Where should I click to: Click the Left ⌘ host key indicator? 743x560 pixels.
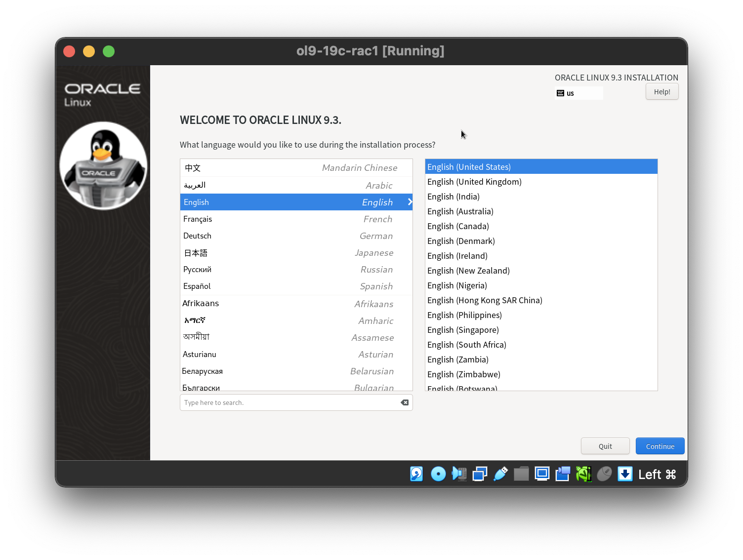pyautogui.click(x=657, y=475)
